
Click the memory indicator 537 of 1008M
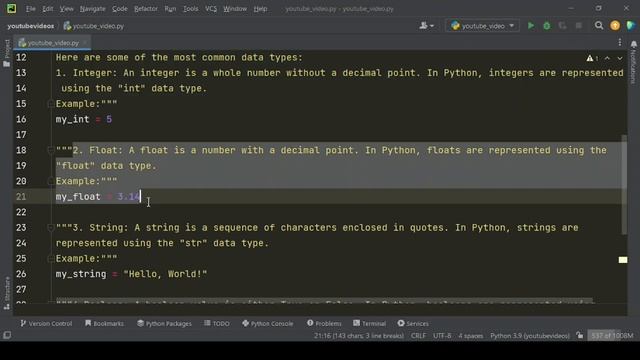click(612, 336)
